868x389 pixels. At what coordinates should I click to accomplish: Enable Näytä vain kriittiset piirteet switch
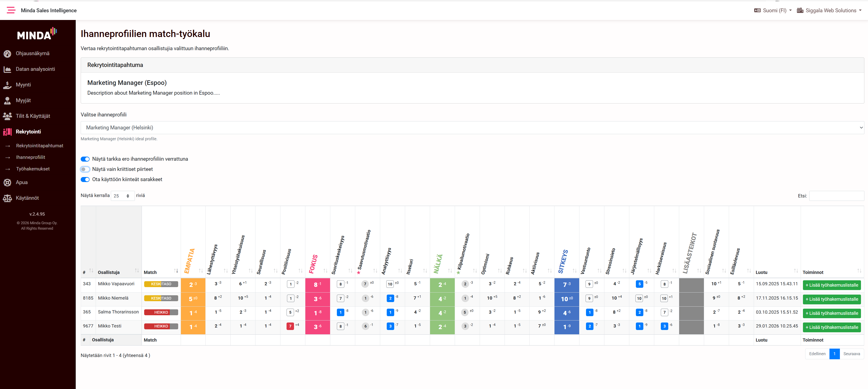(85, 169)
